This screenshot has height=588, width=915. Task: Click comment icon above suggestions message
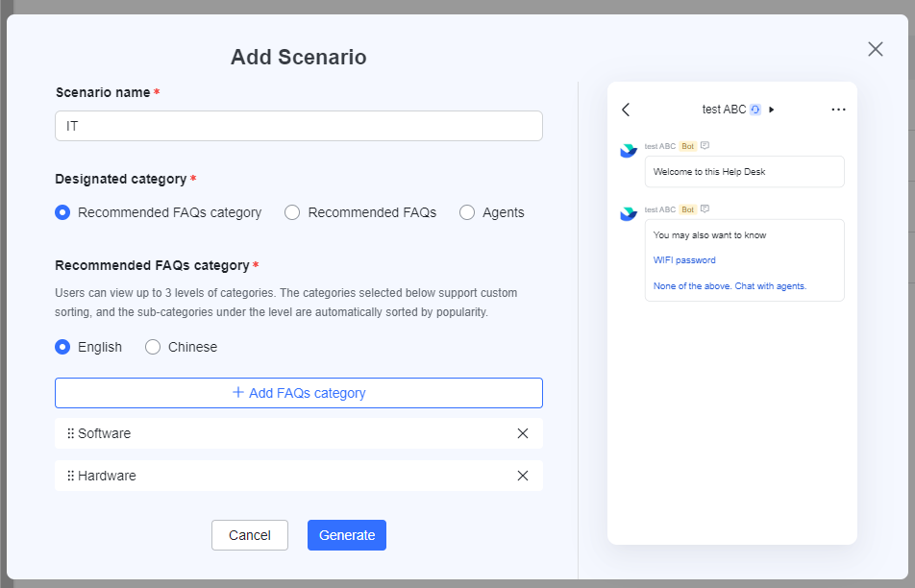(705, 208)
